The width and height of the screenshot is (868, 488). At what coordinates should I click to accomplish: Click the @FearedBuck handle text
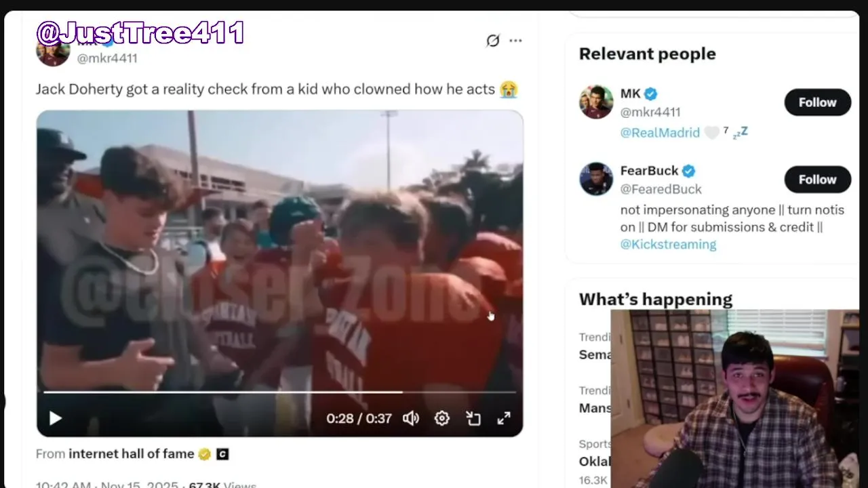661,189
